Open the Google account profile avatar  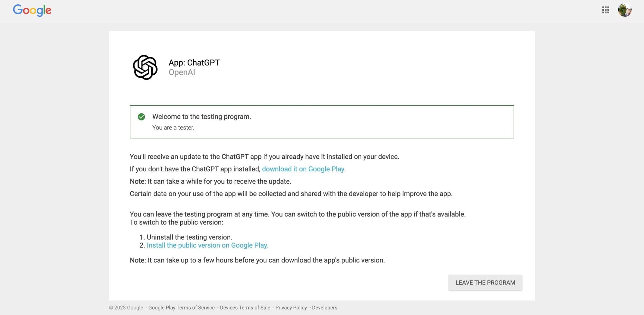click(625, 10)
